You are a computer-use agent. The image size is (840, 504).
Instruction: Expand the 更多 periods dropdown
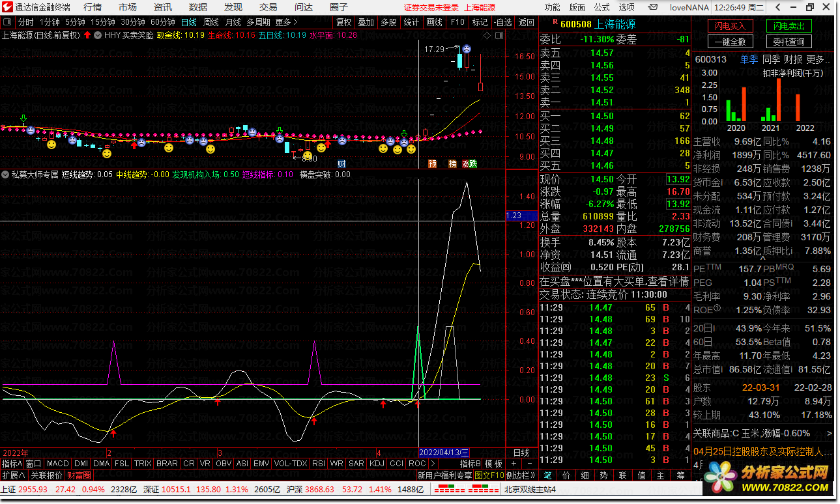285,22
